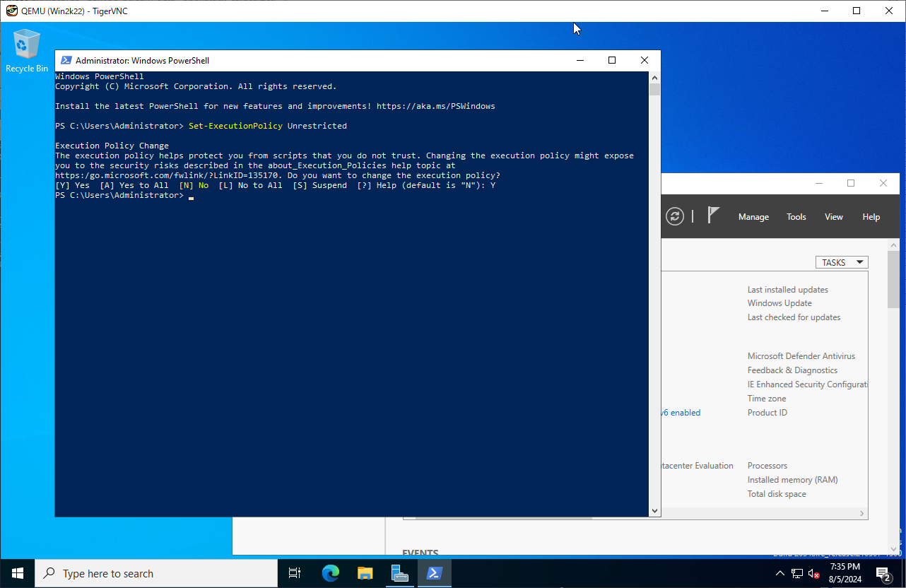Close the PowerShell window
The height and width of the screenshot is (588, 906).
point(645,61)
